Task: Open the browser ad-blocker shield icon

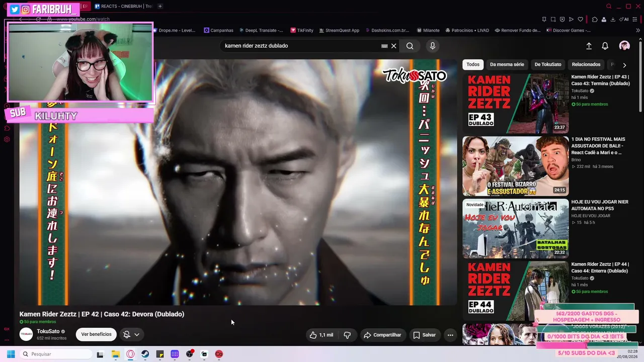Action: coord(562,19)
